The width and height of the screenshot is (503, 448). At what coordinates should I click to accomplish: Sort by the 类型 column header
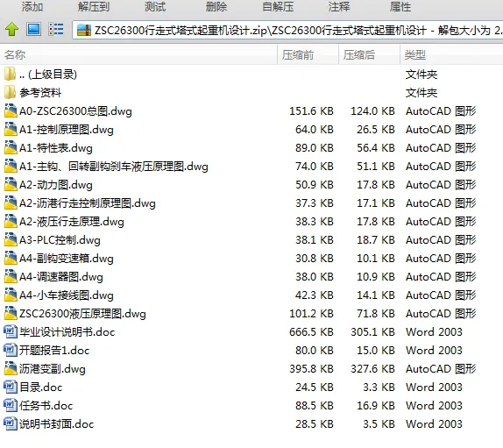(451, 55)
